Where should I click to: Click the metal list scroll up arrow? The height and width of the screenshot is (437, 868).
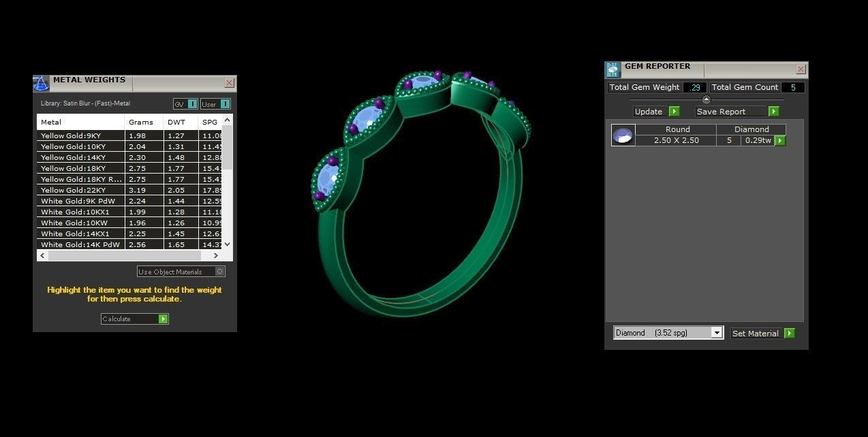click(x=228, y=120)
